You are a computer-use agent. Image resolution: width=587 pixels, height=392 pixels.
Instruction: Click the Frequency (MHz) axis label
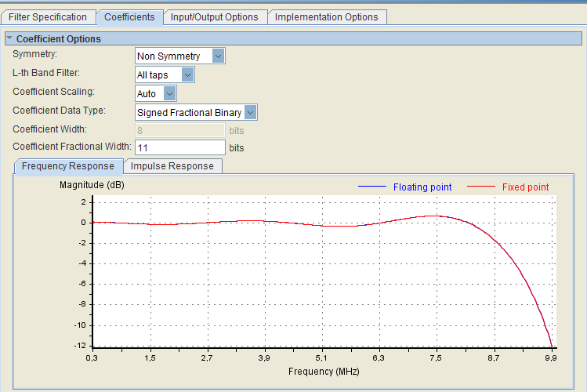(324, 372)
